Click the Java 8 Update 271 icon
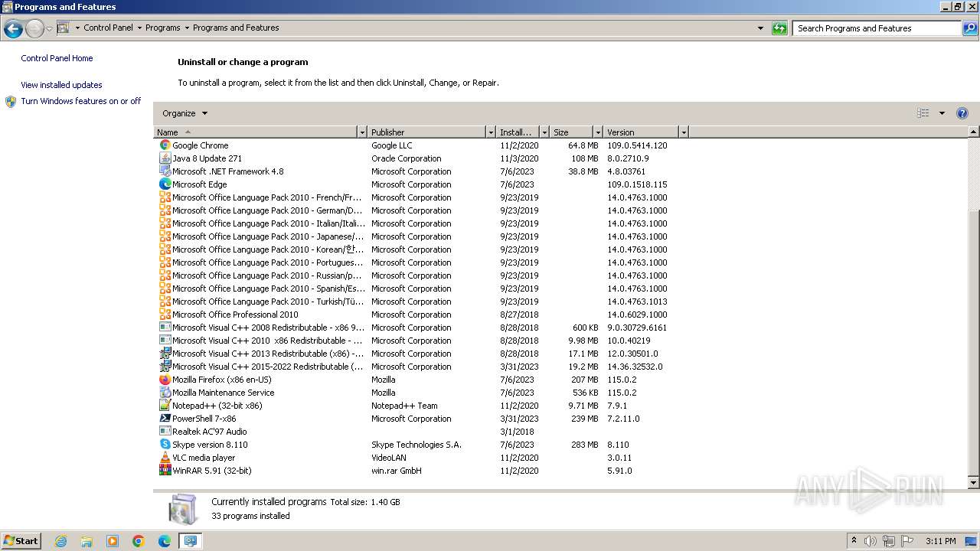 click(x=165, y=158)
